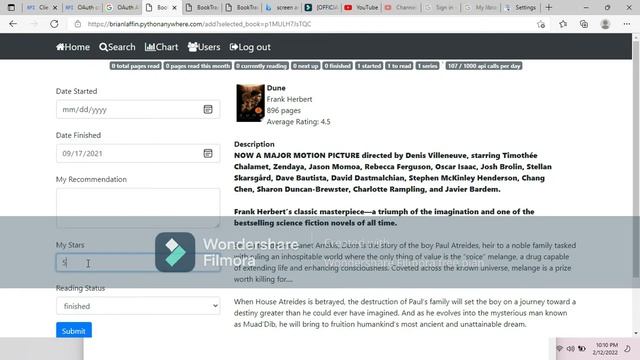Open the browser settings and more menu
This screenshot has height=360, width=640.
coord(627,24)
